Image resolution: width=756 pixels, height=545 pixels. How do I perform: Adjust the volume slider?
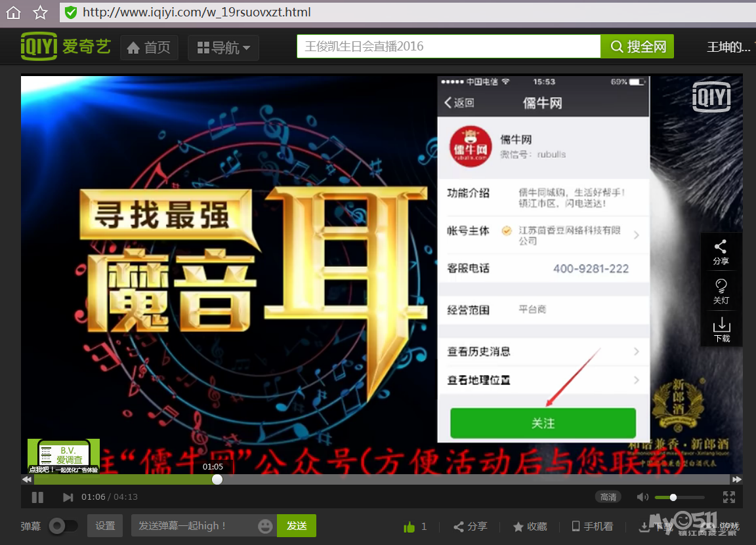coord(673,497)
